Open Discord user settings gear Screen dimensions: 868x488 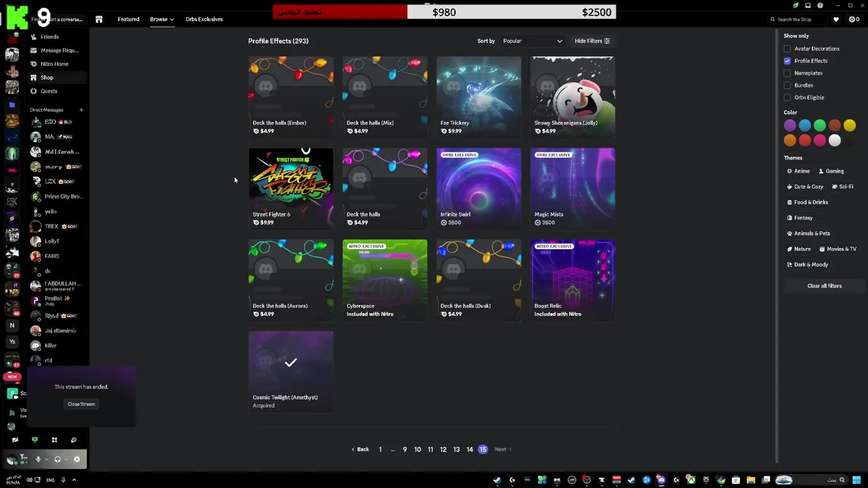pyautogui.click(x=77, y=460)
